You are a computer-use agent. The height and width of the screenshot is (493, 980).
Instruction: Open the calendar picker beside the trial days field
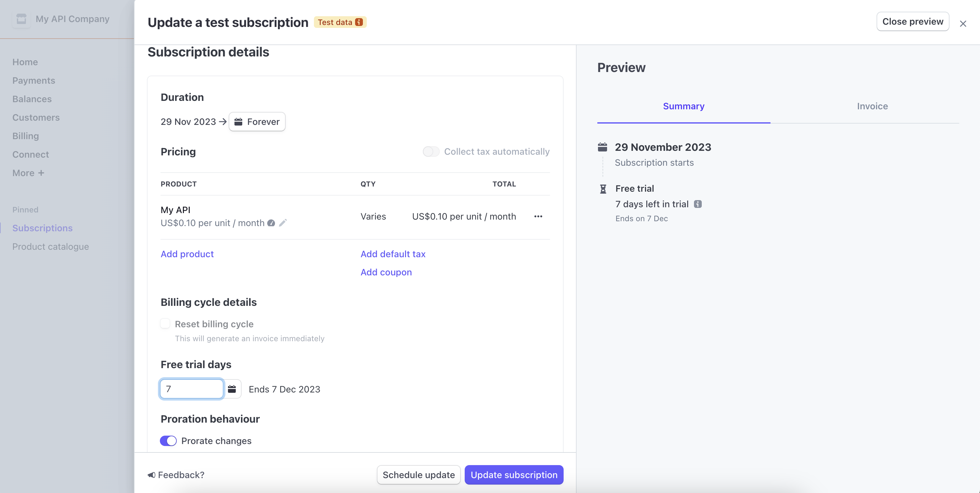coord(233,389)
